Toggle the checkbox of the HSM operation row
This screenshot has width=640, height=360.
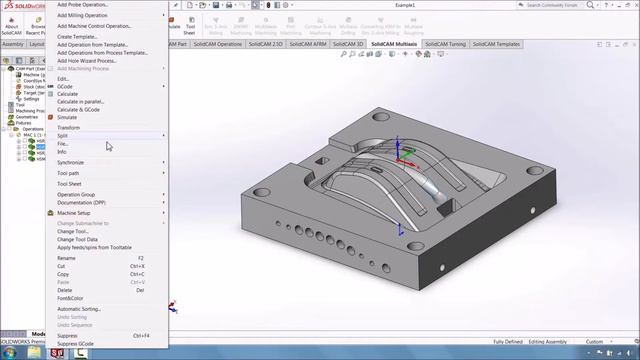[x=25, y=159]
